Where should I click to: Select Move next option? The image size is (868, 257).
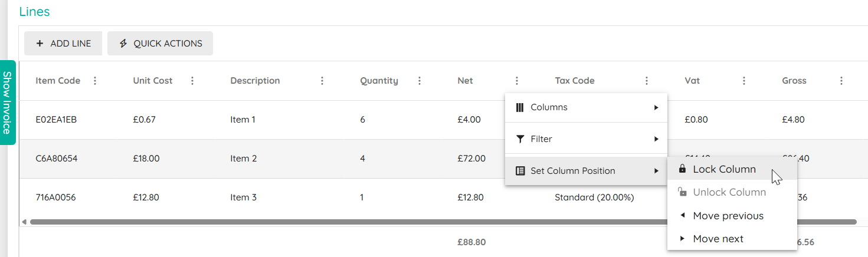click(x=732, y=239)
